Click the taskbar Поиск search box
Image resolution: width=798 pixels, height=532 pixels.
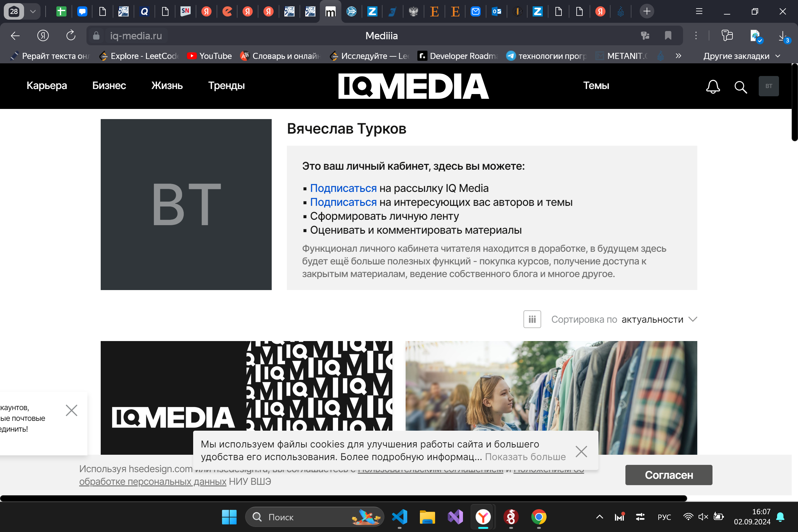click(x=314, y=517)
